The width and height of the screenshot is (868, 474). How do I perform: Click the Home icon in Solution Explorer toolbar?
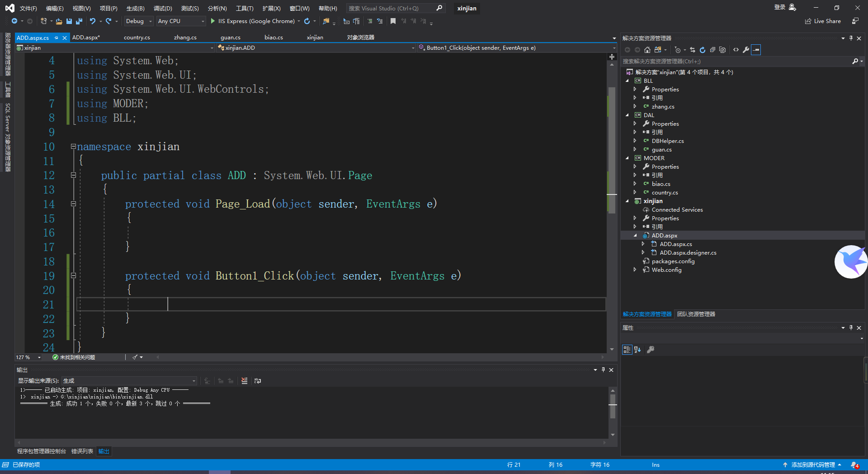(647, 50)
